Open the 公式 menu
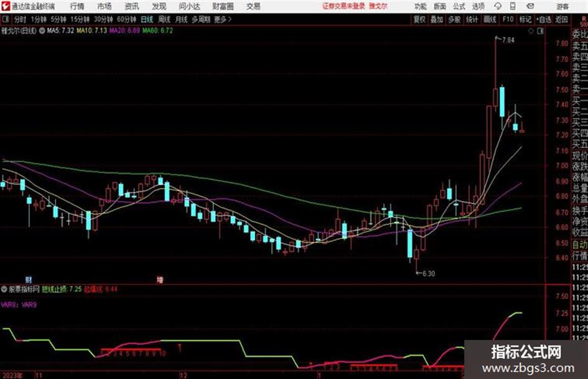The image size is (588, 379). pyautogui.click(x=459, y=6)
